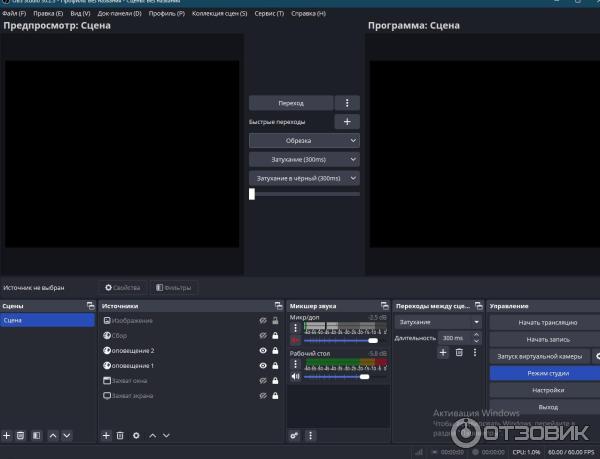Toggle lock on Захват экрана source
The height and width of the screenshot is (459, 600).
(275, 396)
